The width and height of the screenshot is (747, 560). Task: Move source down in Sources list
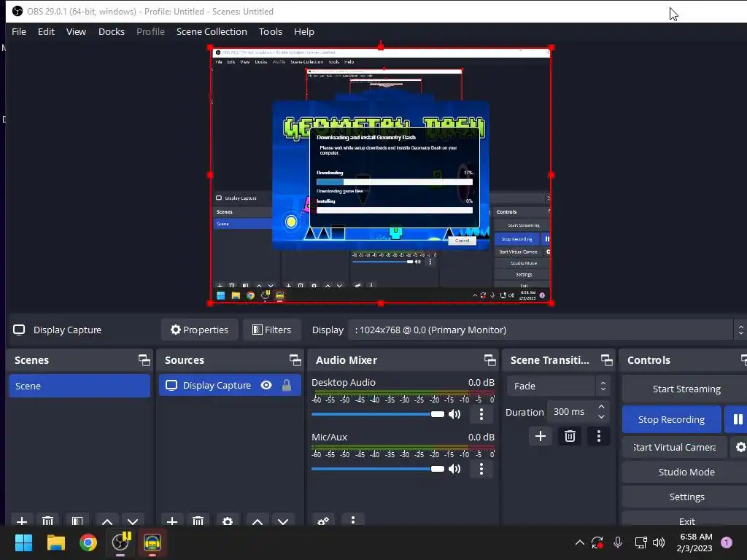pos(283,521)
